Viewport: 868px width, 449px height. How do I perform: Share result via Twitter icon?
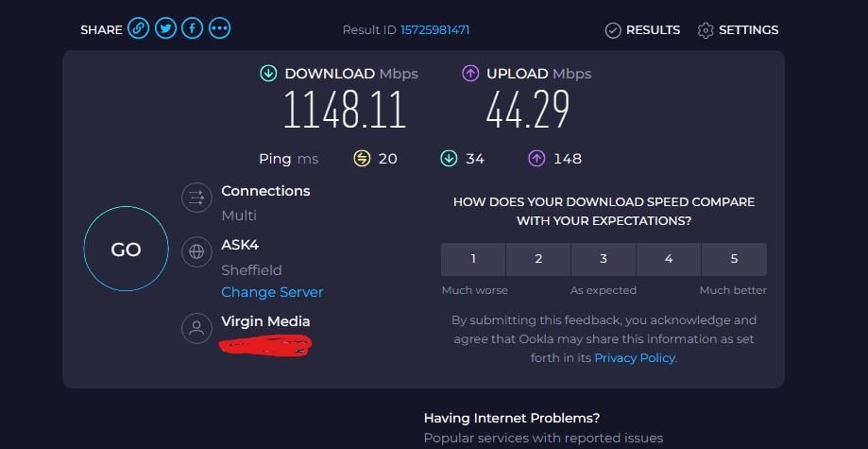[165, 28]
